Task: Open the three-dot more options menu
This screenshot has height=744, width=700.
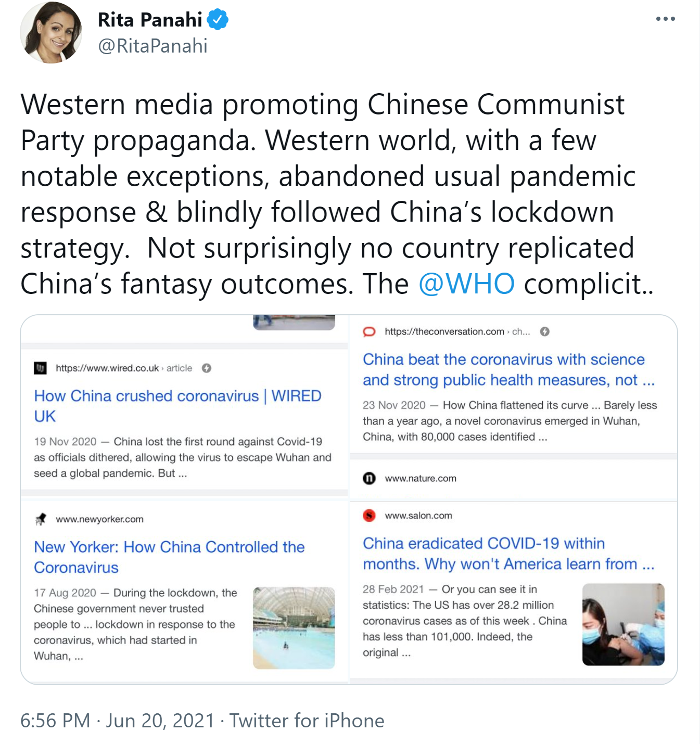Action: (x=665, y=19)
